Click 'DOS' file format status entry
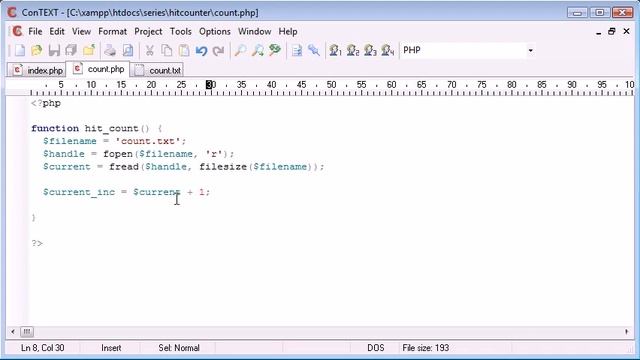 [376, 348]
